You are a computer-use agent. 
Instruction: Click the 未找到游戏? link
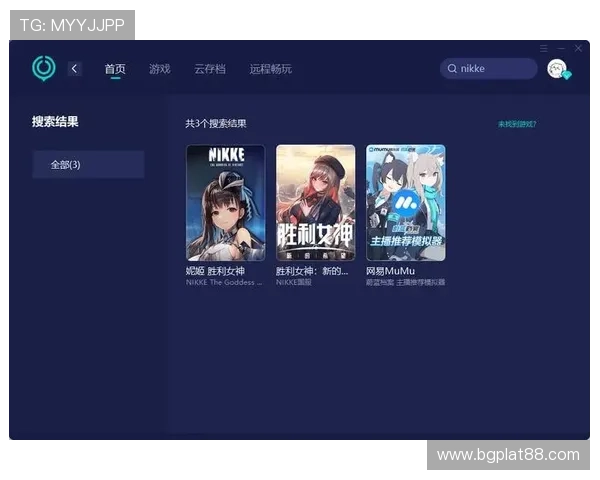tap(517, 124)
